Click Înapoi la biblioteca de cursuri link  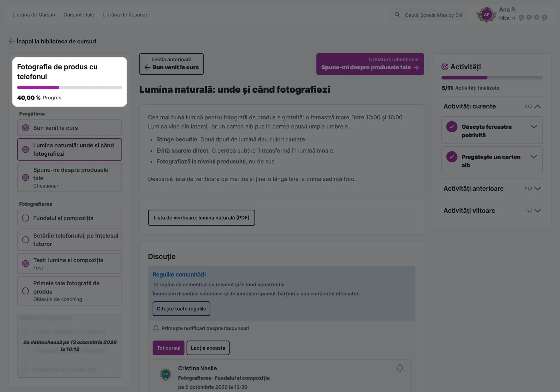tap(56, 41)
